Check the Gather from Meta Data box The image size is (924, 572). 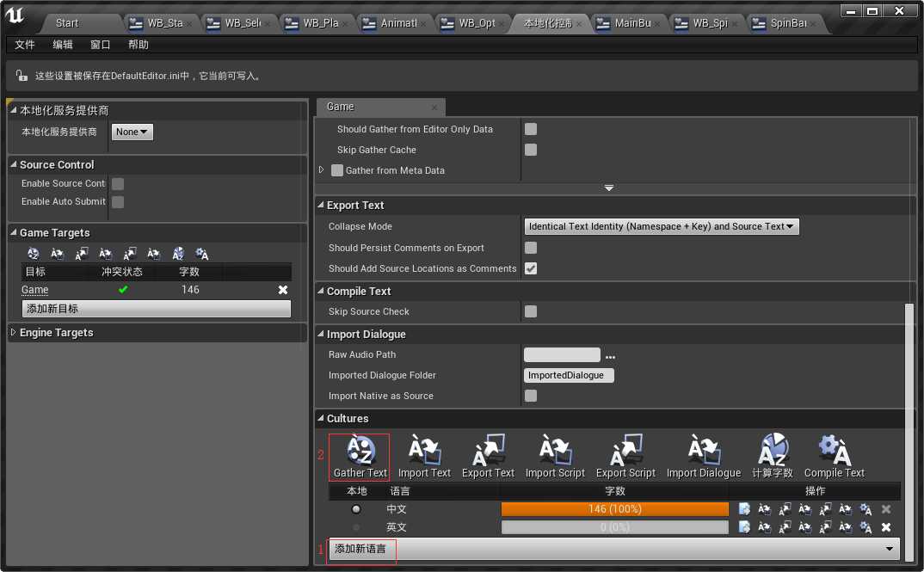click(337, 170)
